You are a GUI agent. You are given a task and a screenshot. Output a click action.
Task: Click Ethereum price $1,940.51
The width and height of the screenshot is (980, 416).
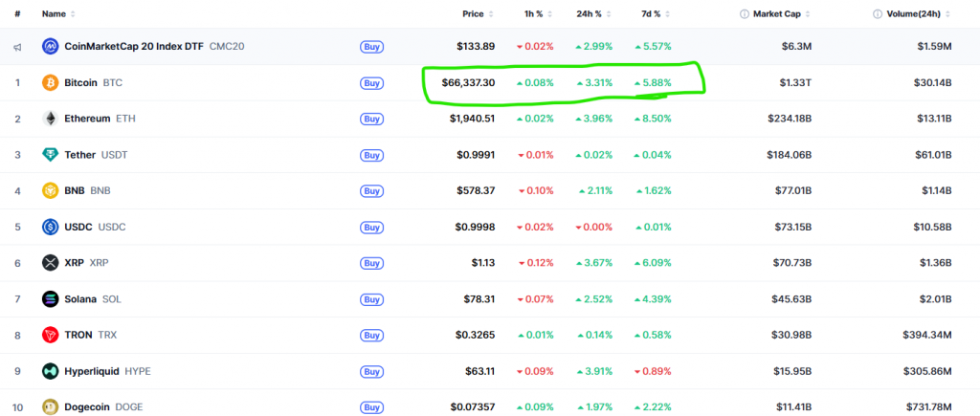[472, 119]
